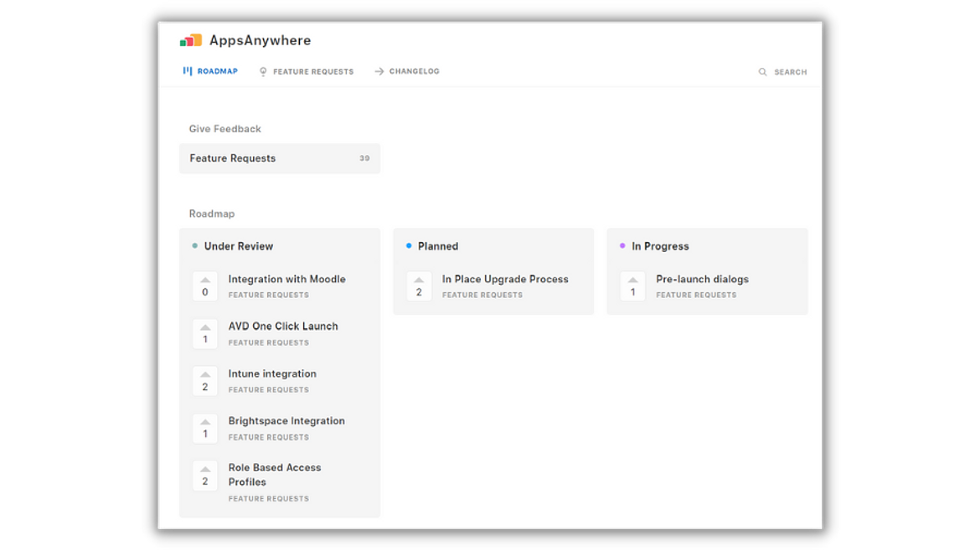
Task: Click the AppsAnywhere logo icon
Action: (x=191, y=40)
